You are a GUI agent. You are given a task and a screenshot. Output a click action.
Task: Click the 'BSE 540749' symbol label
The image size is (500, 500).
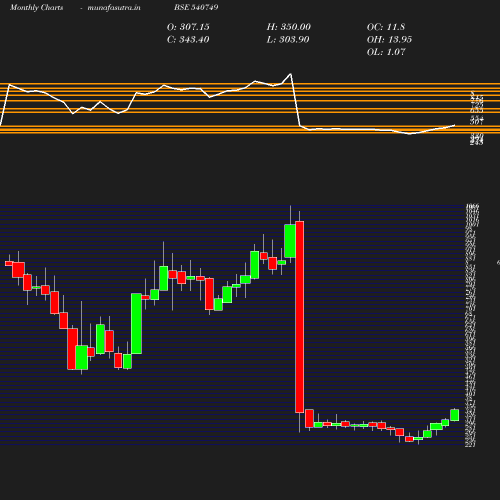click(x=196, y=7)
